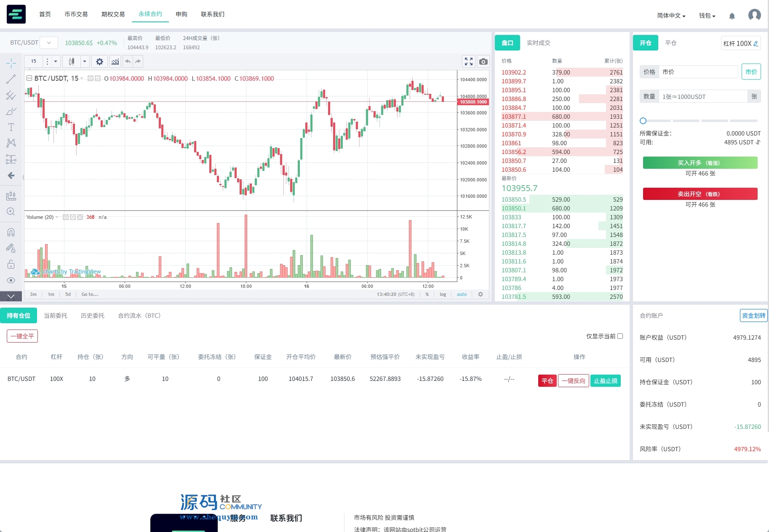Viewport: 769px width, 532px height.
Task: Tick the 仅显示当前 checkbox
Action: [x=620, y=336]
